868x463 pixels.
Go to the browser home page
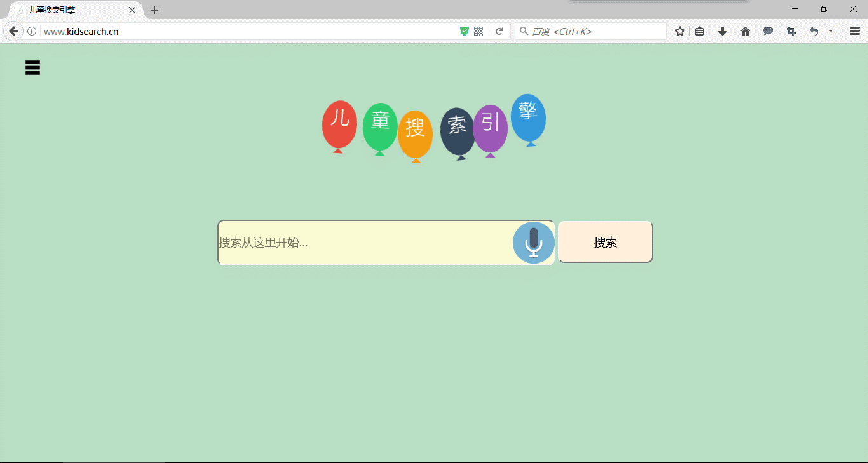coord(745,30)
